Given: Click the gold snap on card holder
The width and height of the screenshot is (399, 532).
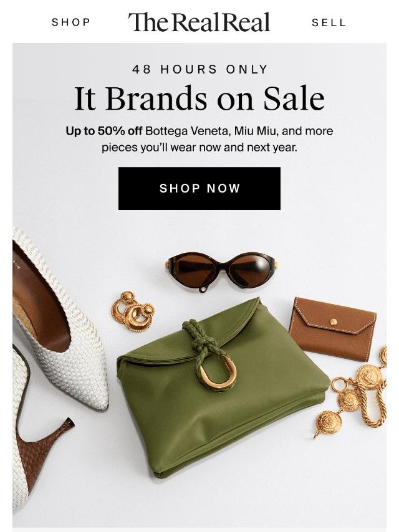Looking at the screenshot, I should click(334, 321).
